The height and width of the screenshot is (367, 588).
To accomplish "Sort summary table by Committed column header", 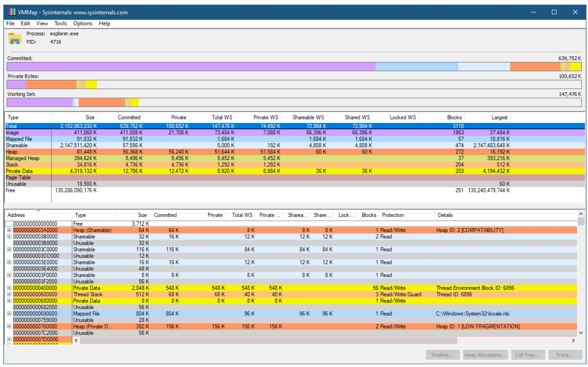I will click(x=120, y=117).
